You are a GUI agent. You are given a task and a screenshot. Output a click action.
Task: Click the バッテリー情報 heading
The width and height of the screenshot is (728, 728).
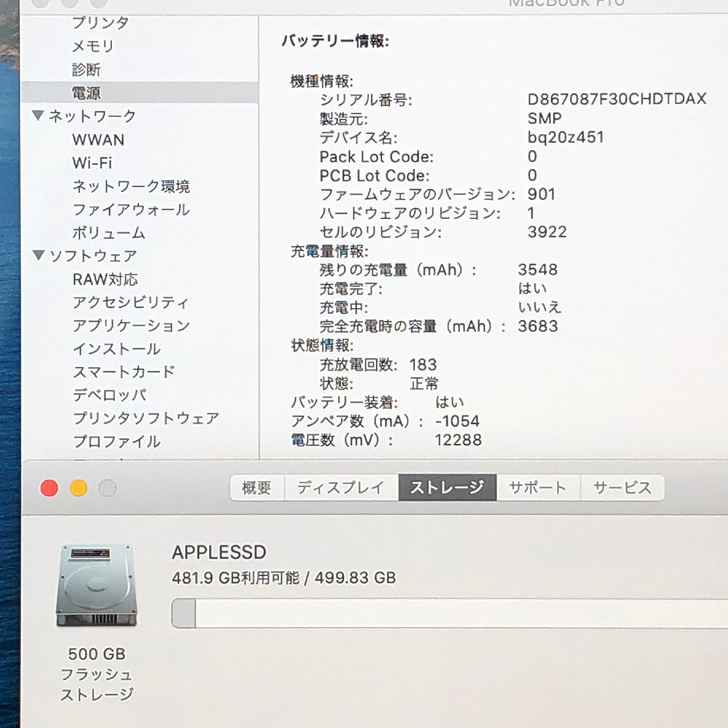335,41
